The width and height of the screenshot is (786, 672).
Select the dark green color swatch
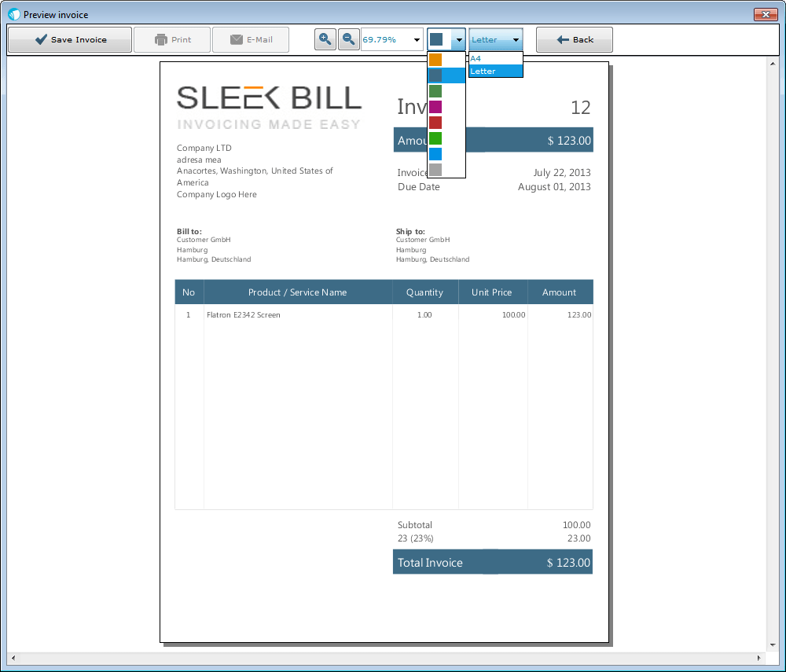pos(435,91)
